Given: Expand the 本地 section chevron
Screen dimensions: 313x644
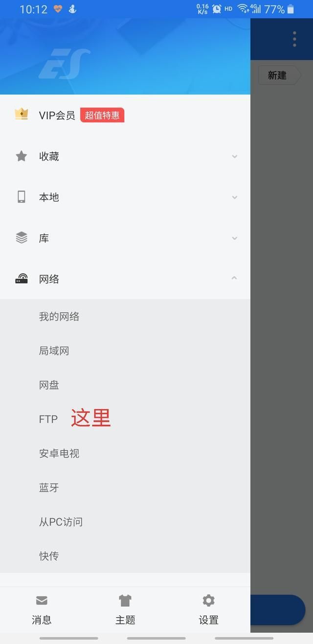Looking at the screenshot, I should (234, 197).
